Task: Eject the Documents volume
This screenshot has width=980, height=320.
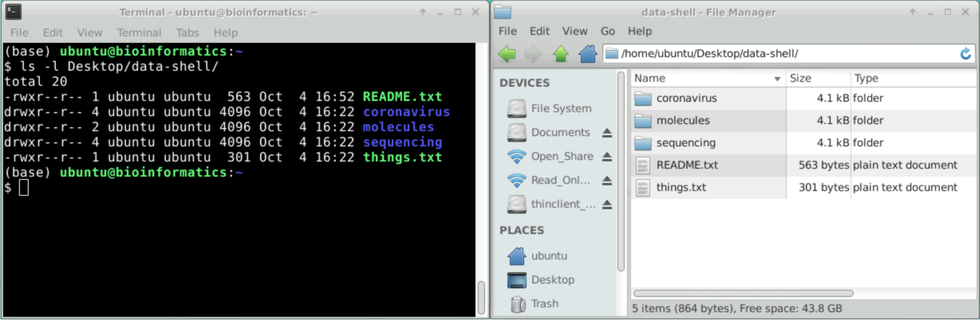Action: click(607, 133)
